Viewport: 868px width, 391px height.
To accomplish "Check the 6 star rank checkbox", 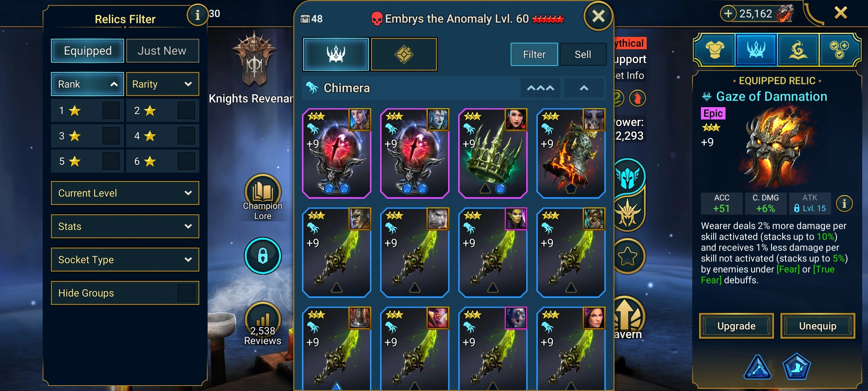I will [x=186, y=161].
